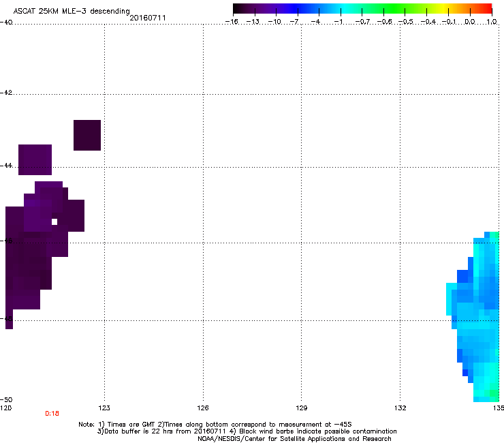Click the color scale label "-7"
The image size is (504, 443).
click(294, 22)
